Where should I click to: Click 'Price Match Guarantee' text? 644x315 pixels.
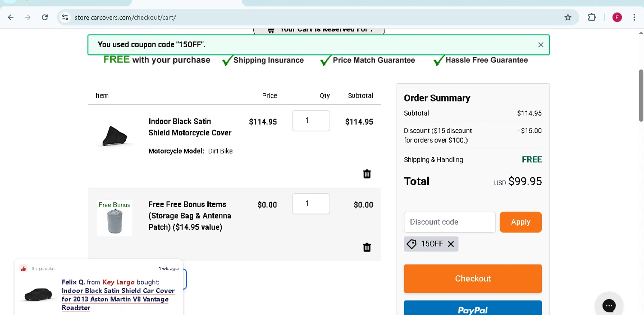pos(374,60)
